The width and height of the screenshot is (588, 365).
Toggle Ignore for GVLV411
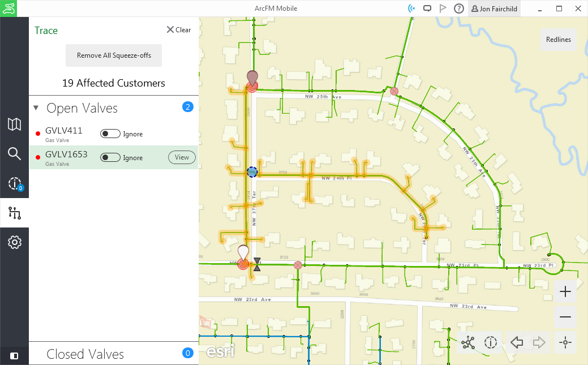(x=110, y=134)
